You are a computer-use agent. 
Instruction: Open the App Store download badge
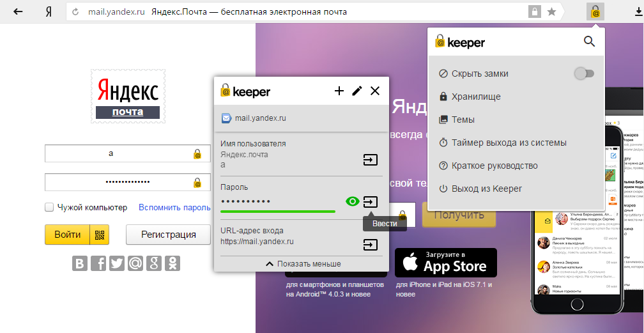coord(446,263)
